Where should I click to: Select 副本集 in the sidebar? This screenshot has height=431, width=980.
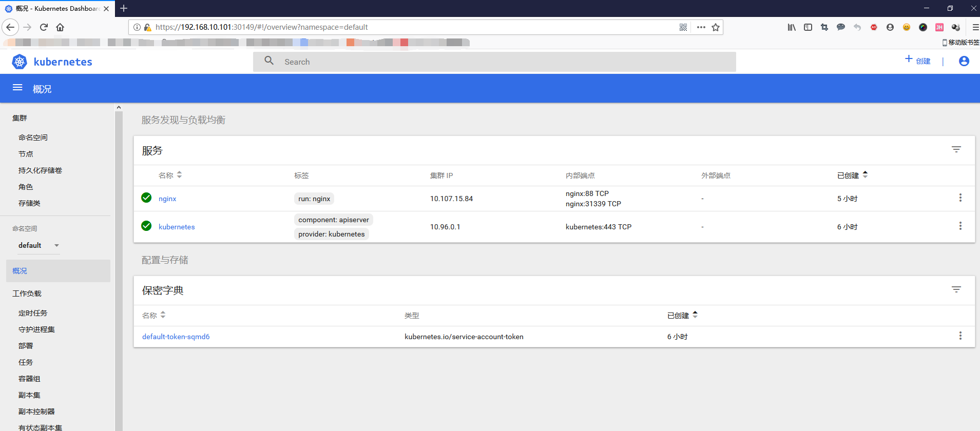(x=29, y=395)
